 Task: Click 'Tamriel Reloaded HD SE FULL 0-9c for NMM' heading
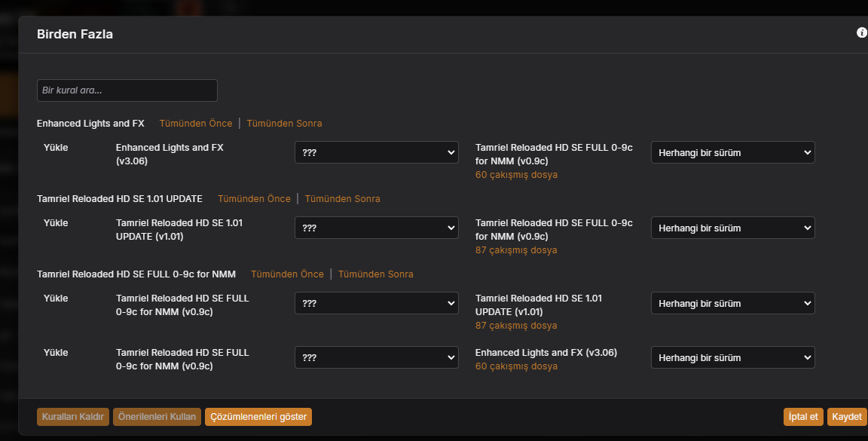coord(136,274)
